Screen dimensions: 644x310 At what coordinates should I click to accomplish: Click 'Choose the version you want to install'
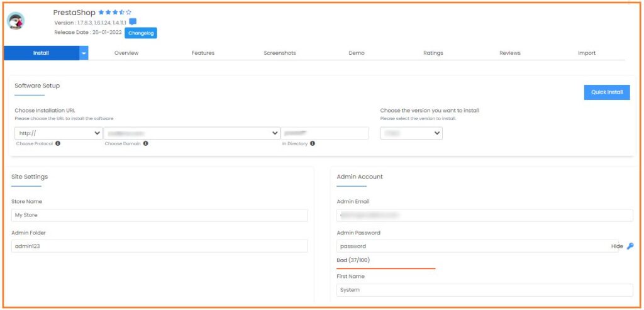[430, 111]
